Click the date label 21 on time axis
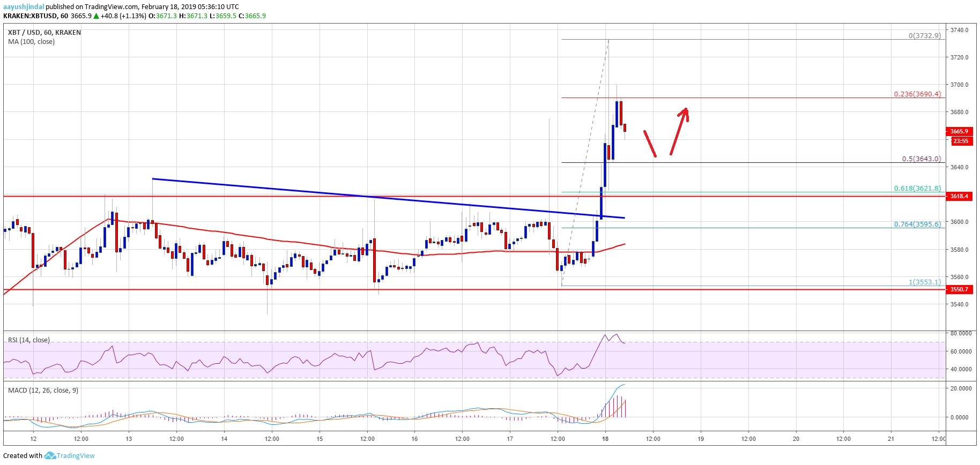The image size is (980, 465). [x=891, y=439]
